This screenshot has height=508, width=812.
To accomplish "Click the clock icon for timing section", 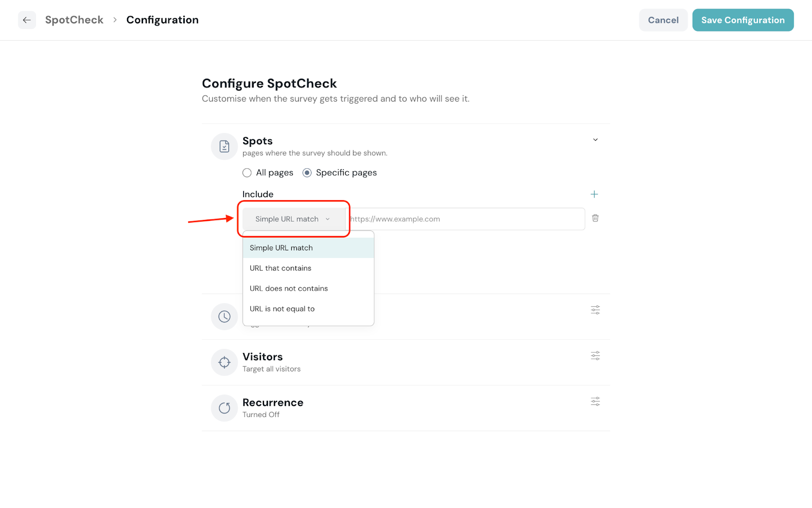I will coord(224,316).
